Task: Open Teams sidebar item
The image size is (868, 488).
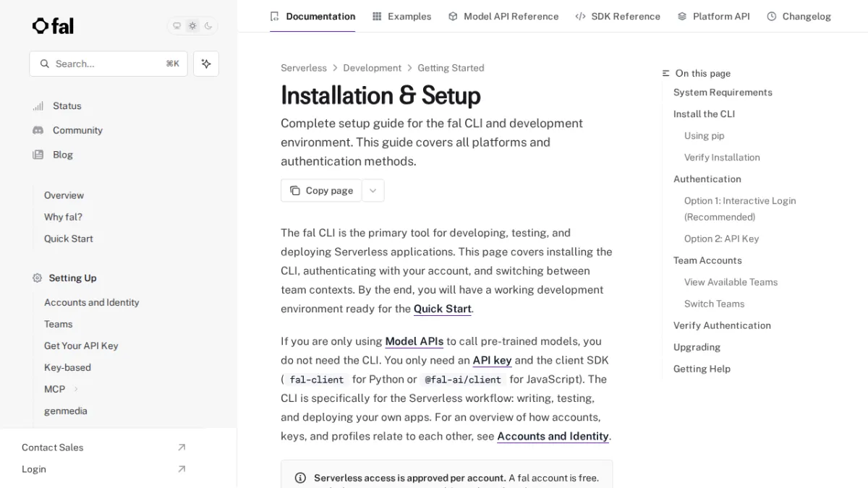Action: coord(58,324)
